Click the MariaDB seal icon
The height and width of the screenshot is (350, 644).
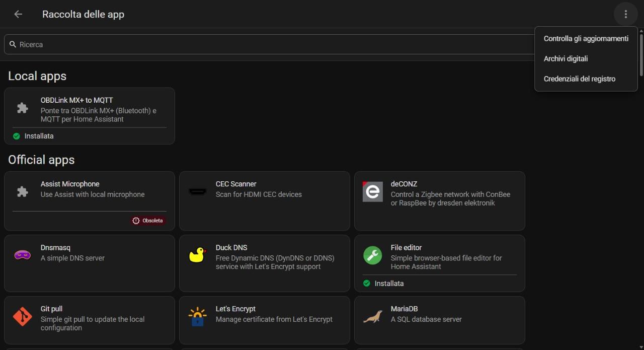click(x=373, y=317)
